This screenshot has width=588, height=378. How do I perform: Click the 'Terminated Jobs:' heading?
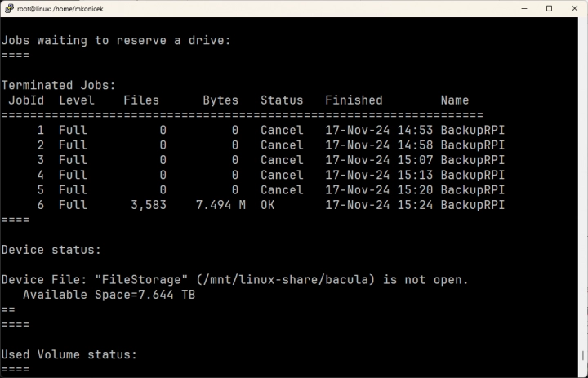coord(59,85)
